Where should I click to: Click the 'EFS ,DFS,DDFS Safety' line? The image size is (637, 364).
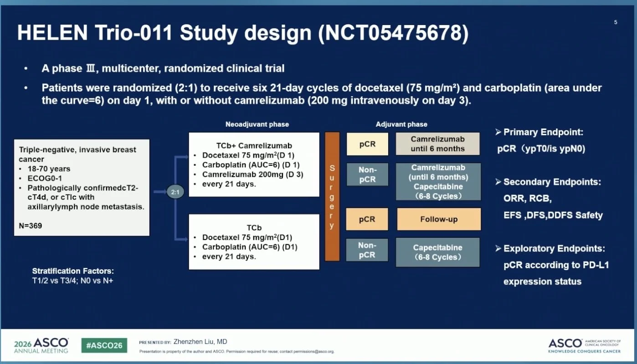[x=553, y=215]
